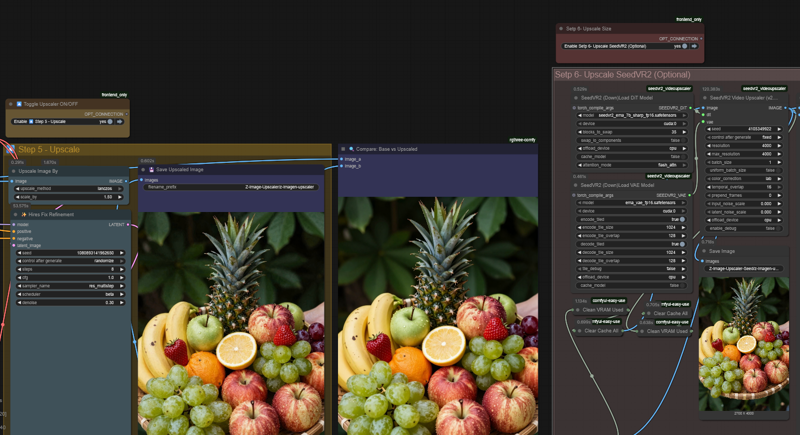800x435 pixels.
Task: Collapse the Upscale Image By node
Action: pos(15,171)
